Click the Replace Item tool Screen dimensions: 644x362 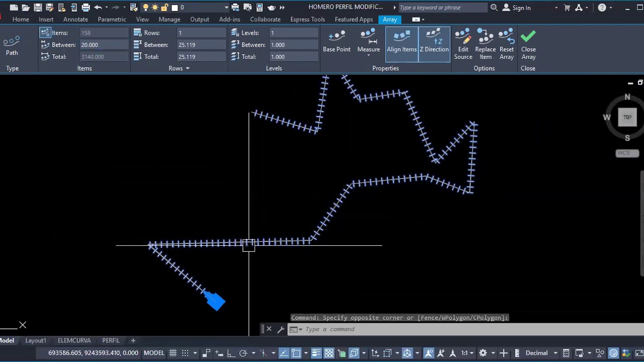pyautogui.click(x=486, y=44)
